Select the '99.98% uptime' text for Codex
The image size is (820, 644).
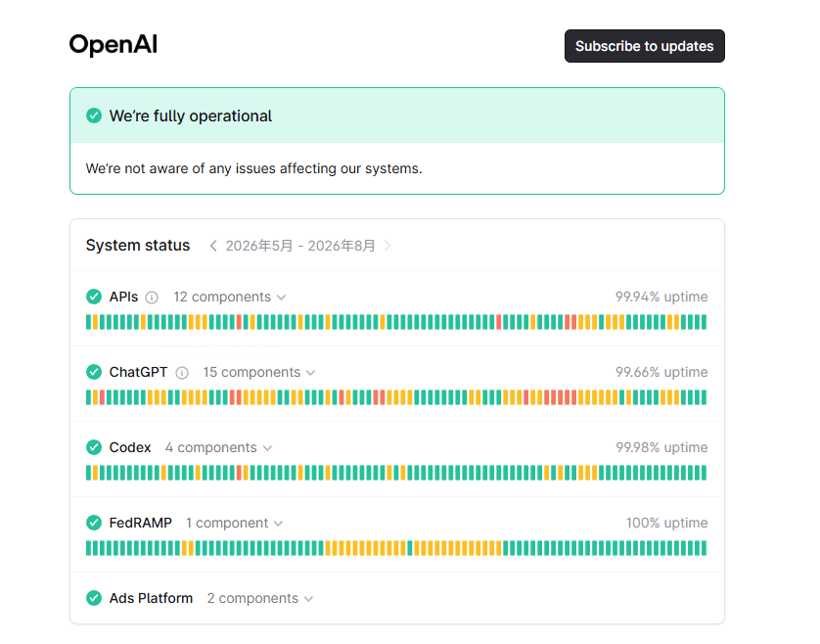[x=661, y=447]
